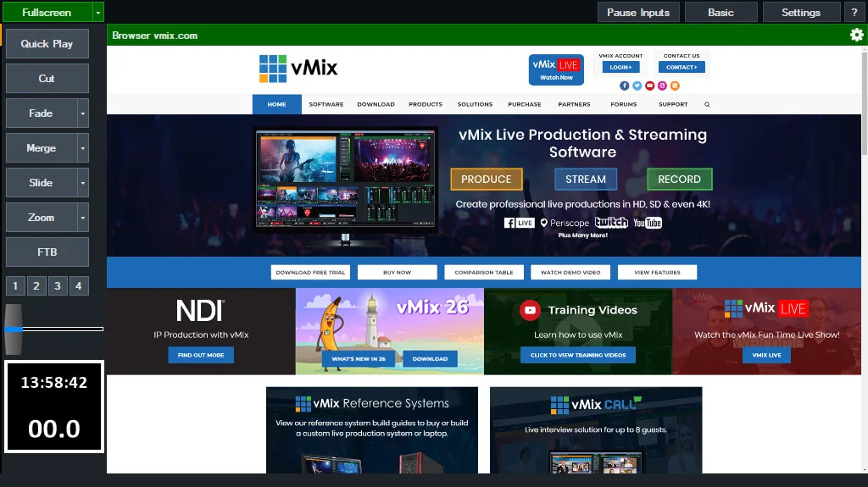Click the orange RSS feed icon
Viewport: 868px width, 487px height.
[676, 86]
